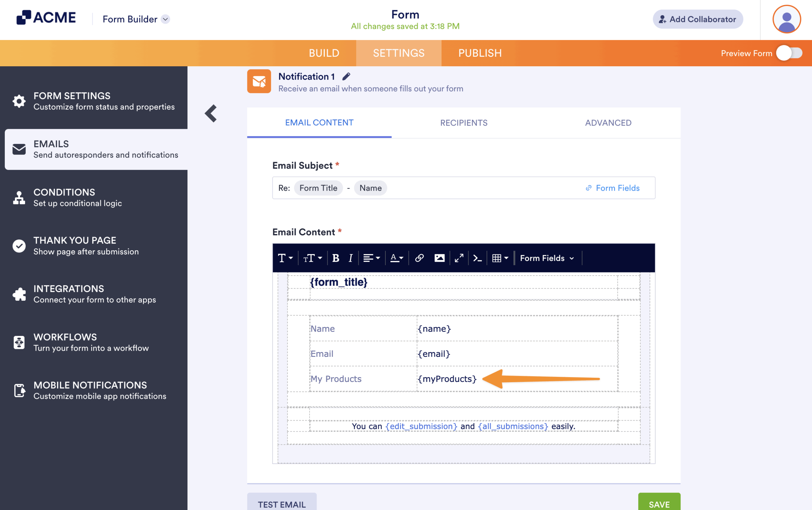Open the code view in the editor
The image size is (812, 510).
pyautogui.click(x=477, y=258)
